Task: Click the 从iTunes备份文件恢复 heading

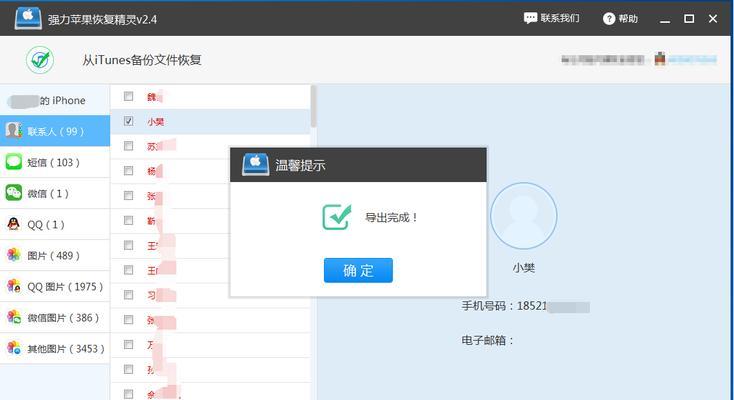Action: click(x=142, y=60)
